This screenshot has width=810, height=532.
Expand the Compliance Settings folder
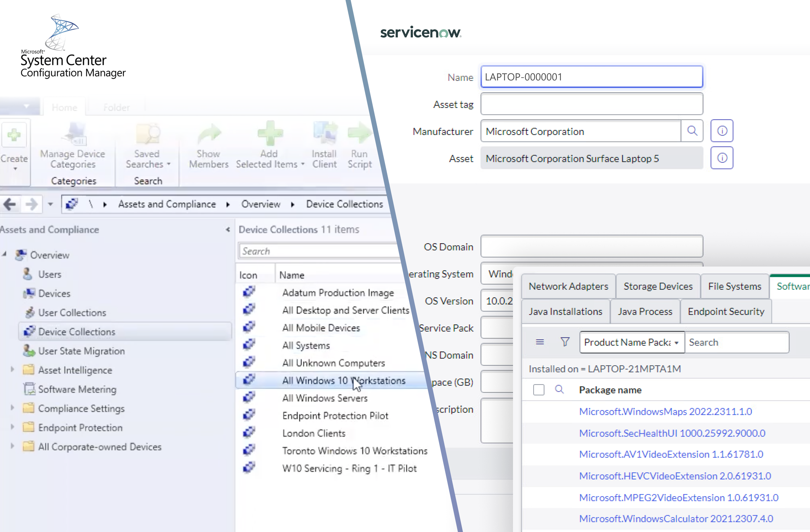[x=13, y=407]
